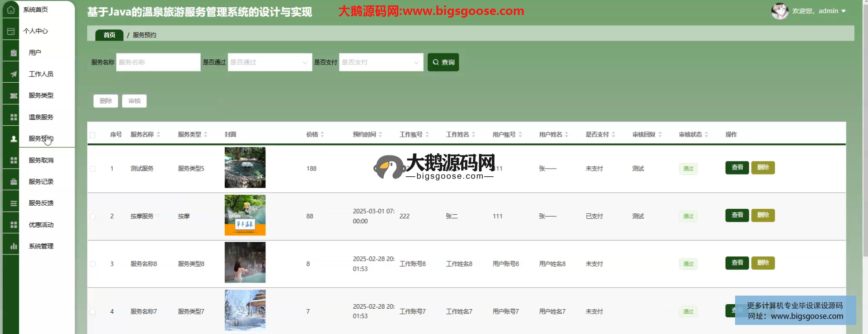Expand the 是否支付 dropdown filter
868x334 pixels.
tap(381, 62)
